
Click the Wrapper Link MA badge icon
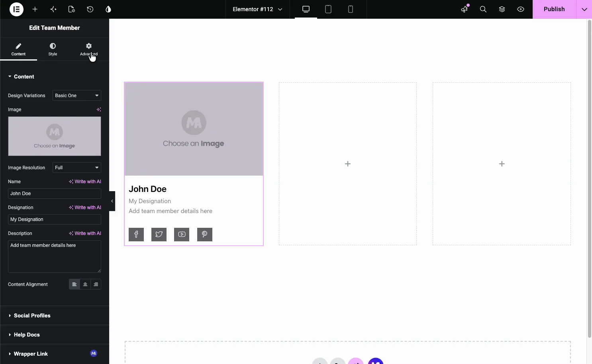click(94, 353)
